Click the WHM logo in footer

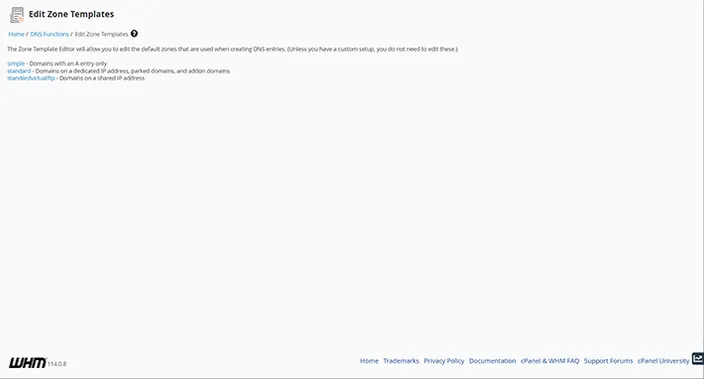(27, 363)
